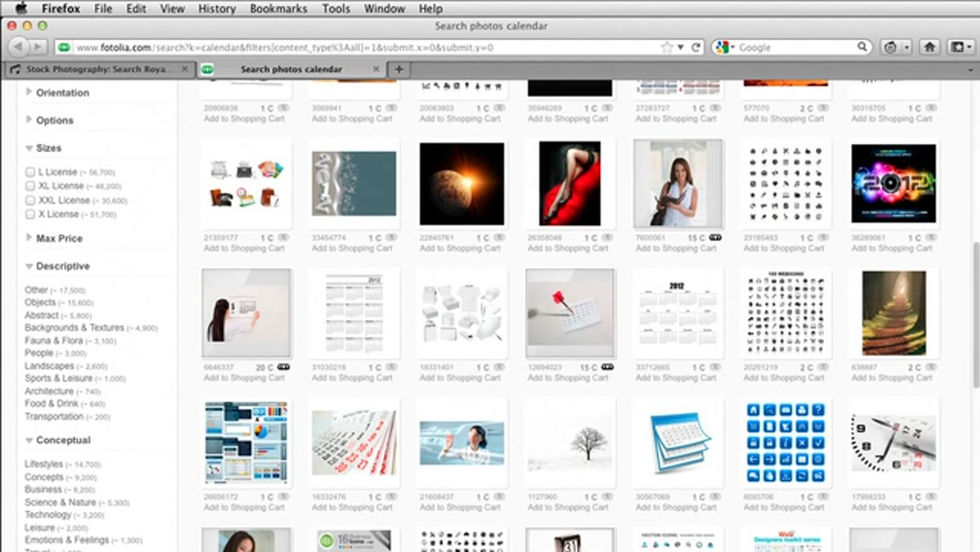
Task: Add image 6646337 to Shopping Cart
Action: coord(244,378)
